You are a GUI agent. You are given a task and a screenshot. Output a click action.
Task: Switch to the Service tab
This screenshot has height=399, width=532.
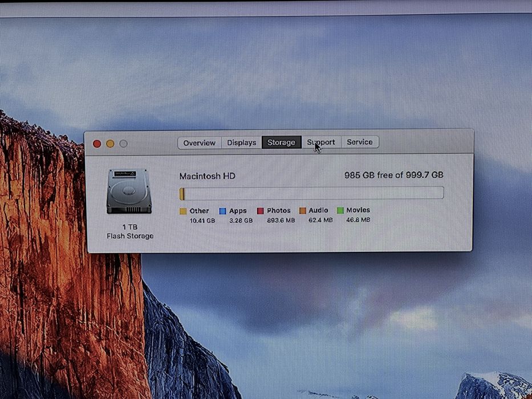pos(360,142)
